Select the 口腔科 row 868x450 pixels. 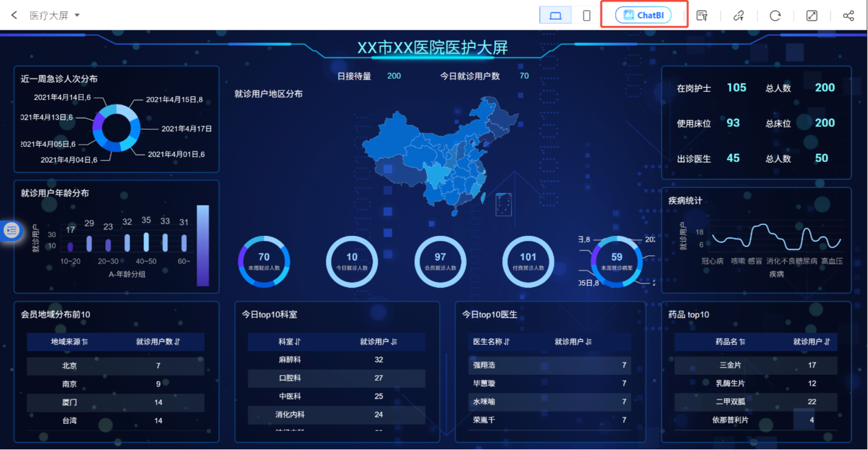click(x=337, y=378)
